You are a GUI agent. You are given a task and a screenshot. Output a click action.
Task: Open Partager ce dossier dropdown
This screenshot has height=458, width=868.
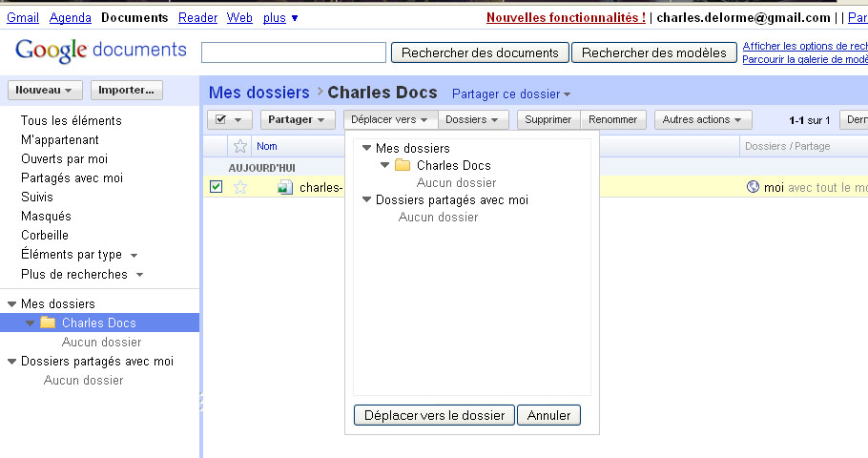pyautogui.click(x=511, y=94)
